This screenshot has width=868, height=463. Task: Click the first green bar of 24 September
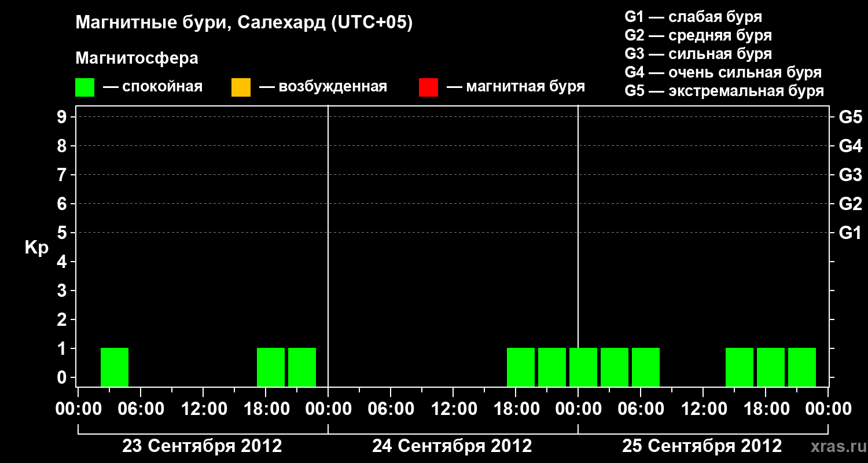tap(521, 367)
